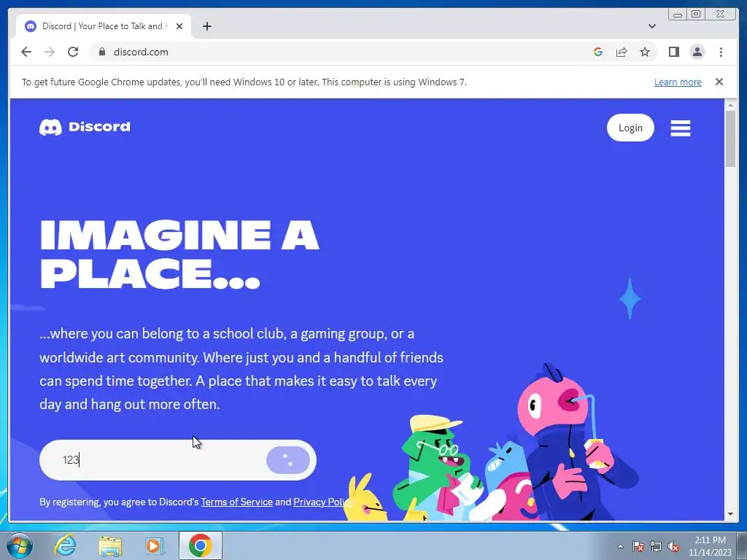Open a new browser tab

[206, 26]
